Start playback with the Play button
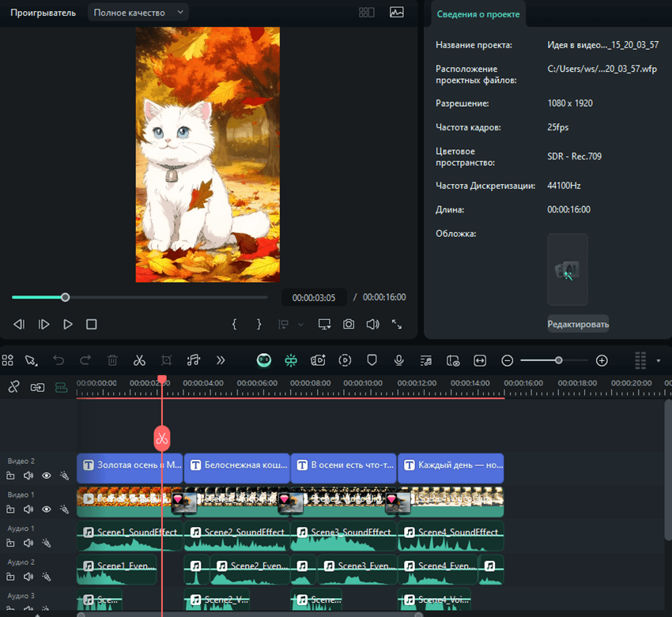 click(68, 324)
